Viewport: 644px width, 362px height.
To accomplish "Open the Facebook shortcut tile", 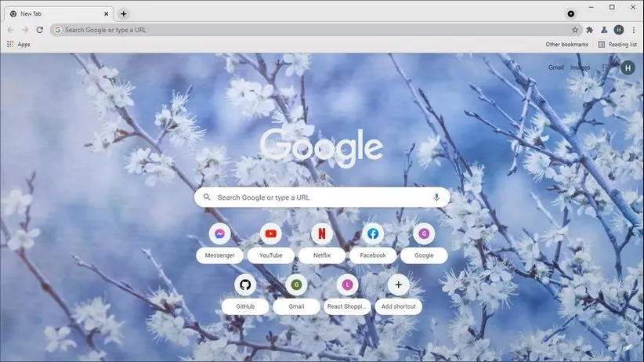I will [x=373, y=233].
